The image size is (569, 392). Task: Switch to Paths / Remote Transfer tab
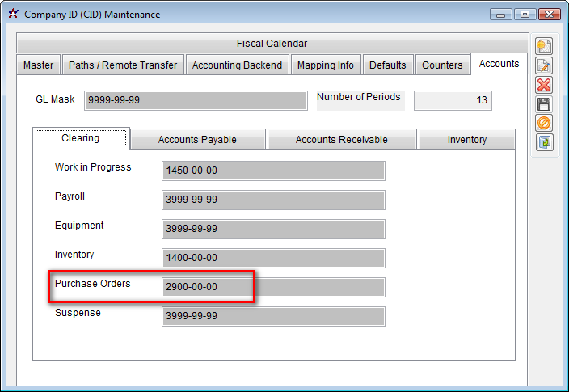(123, 65)
